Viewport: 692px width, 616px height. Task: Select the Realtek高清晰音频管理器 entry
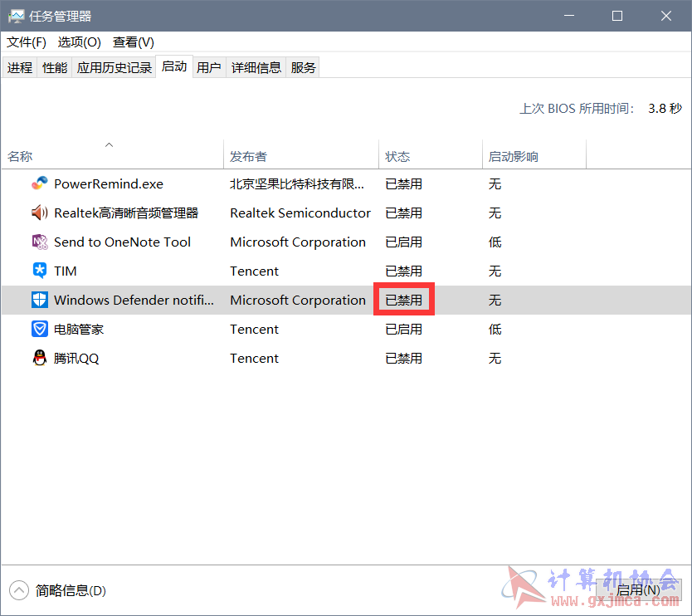click(126, 213)
